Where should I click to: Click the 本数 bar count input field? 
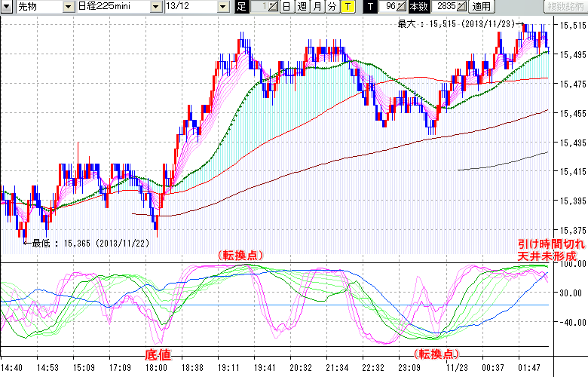pos(443,7)
